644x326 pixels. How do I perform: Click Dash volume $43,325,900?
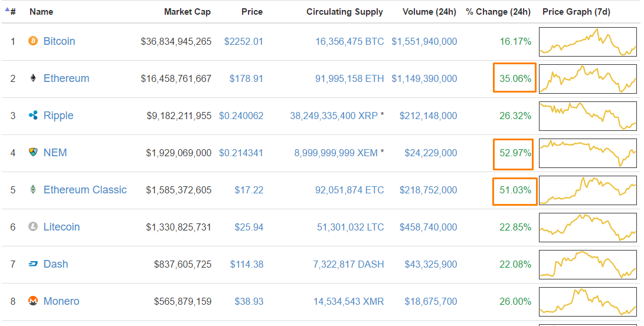(431, 265)
